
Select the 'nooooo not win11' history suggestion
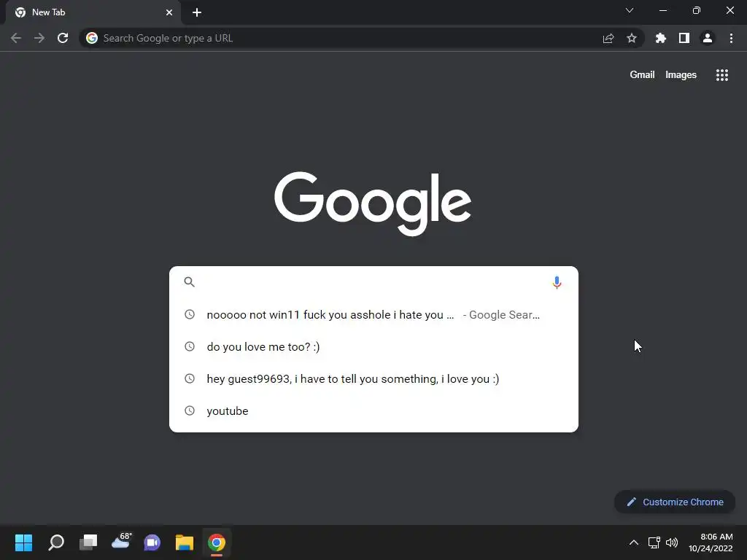373,315
